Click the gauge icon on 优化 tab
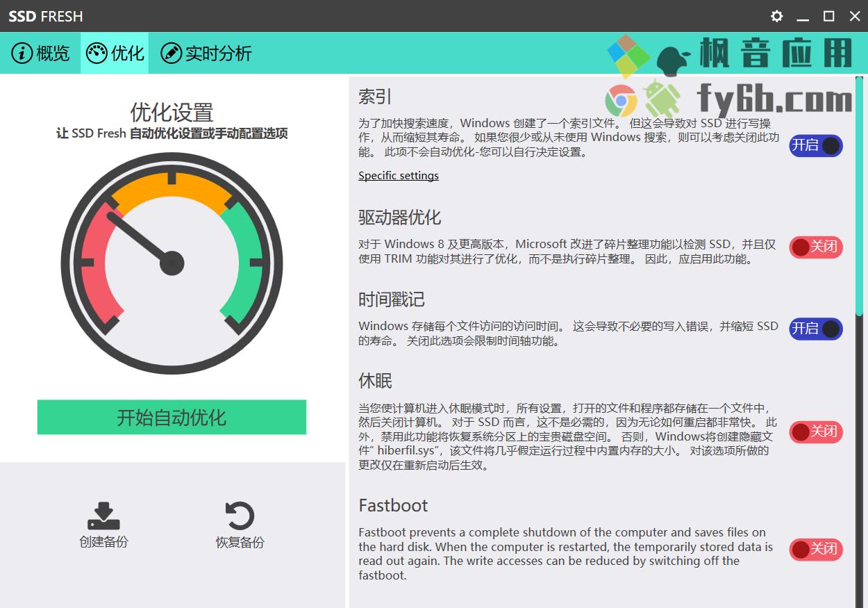 [x=97, y=53]
